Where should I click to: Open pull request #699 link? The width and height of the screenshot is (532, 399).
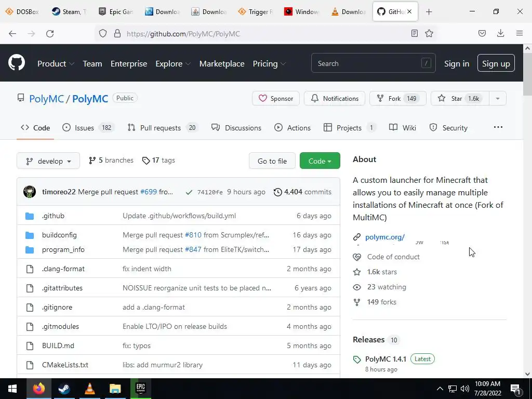tap(149, 192)
